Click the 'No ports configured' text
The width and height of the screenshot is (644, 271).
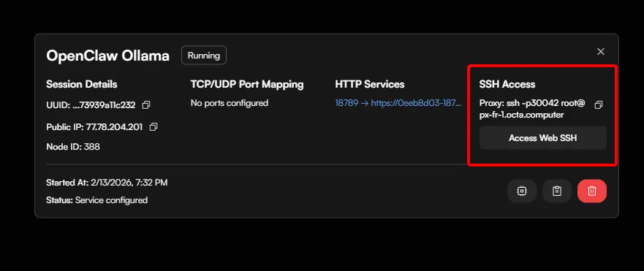[x=230, y=103]
